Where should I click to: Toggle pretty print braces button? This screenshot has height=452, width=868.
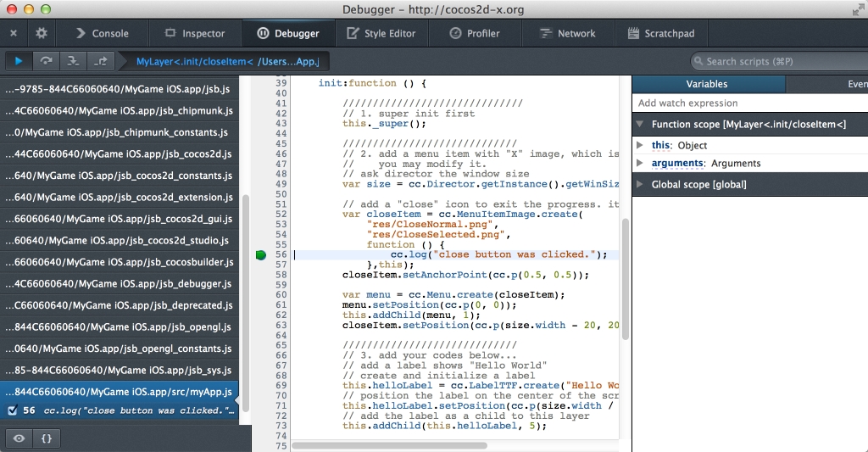pos(47,438)
